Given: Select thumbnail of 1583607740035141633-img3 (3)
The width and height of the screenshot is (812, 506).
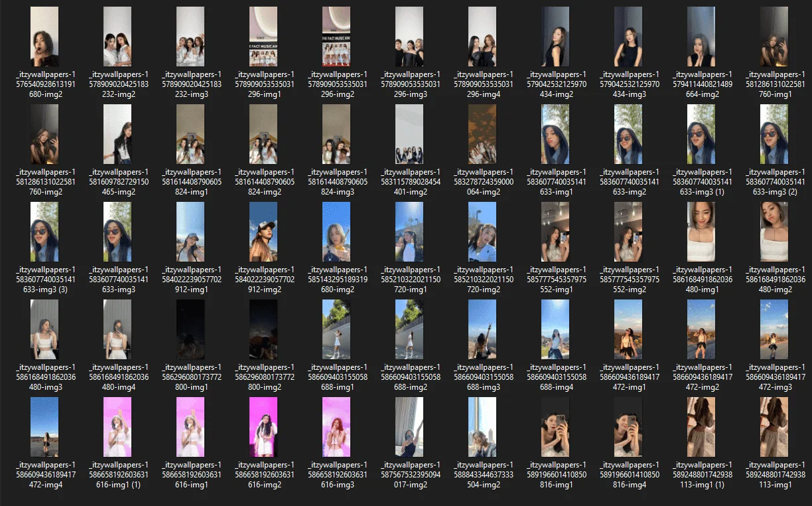Looking at the screenshot, I should click(44, 232).
